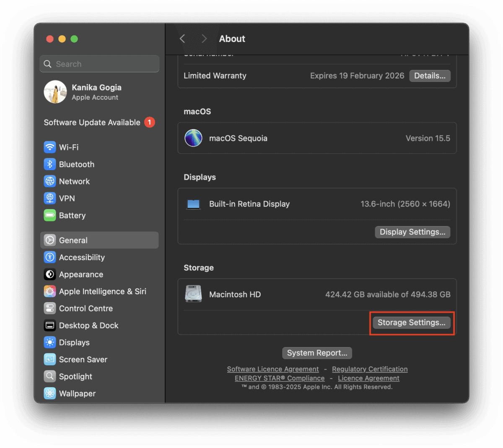Click the Expires 19 February 2026 text

(x=357, y=76)
